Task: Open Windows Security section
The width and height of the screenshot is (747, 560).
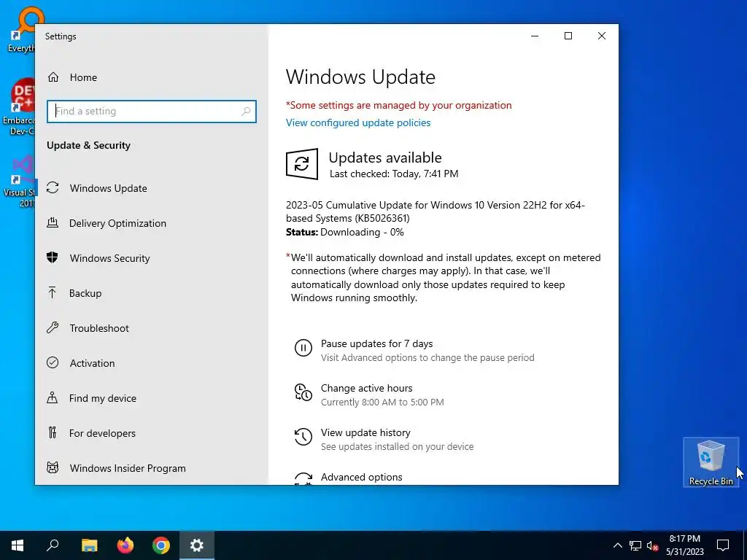Action: click(x=152, y=258)
